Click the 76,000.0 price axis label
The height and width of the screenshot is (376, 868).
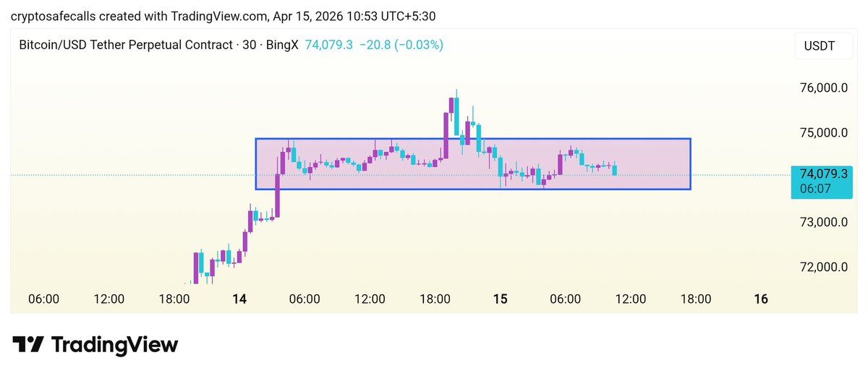click(823, 88)
